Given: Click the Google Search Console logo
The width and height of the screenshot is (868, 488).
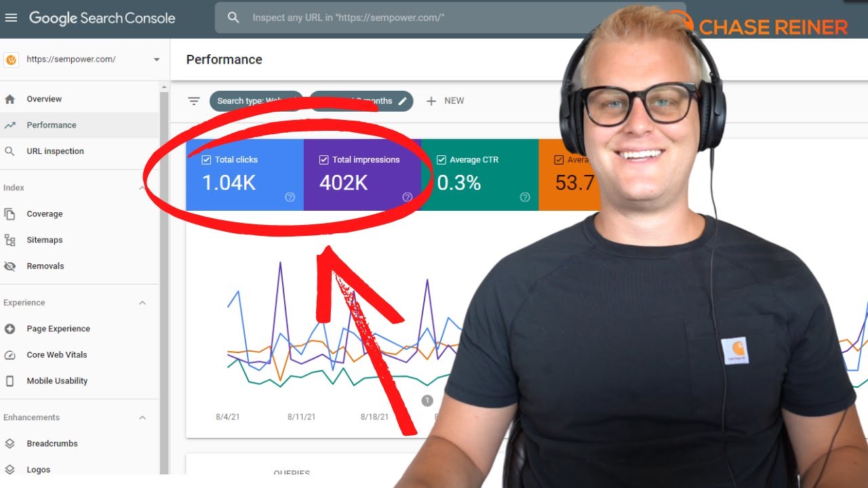Looking at the screenshot, I should (x=102, y=18).
